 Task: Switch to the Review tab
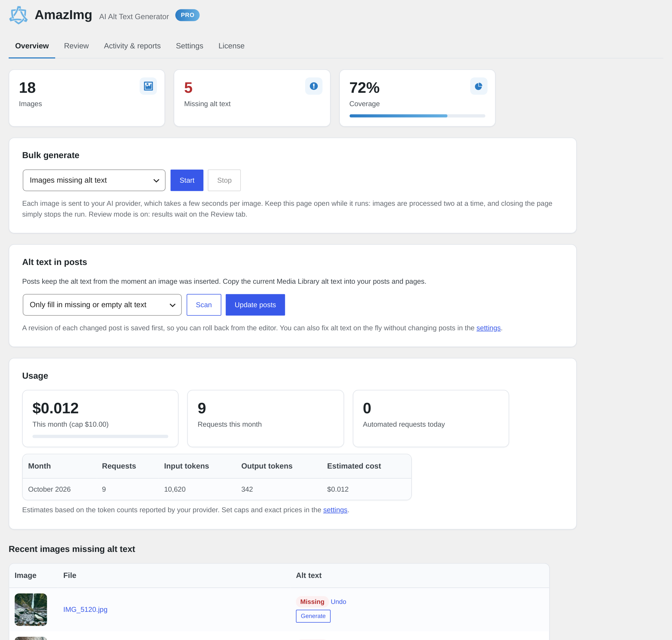tap(76, 46)
